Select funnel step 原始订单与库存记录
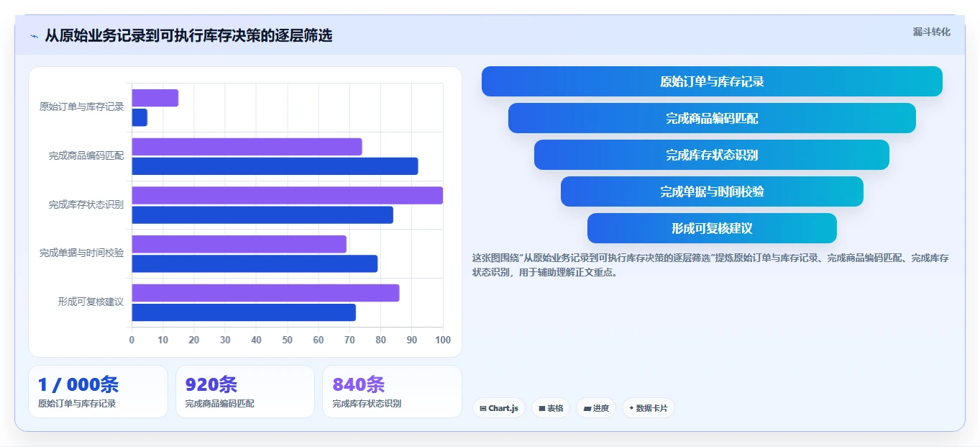 point(712,81)
